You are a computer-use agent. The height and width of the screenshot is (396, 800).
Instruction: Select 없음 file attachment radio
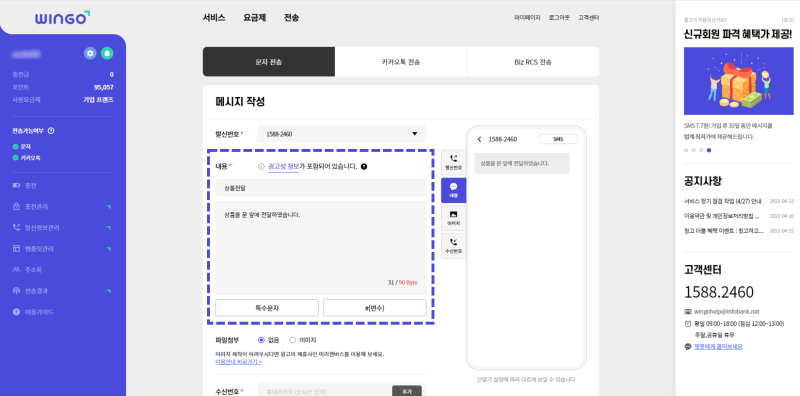pos(261,340)
